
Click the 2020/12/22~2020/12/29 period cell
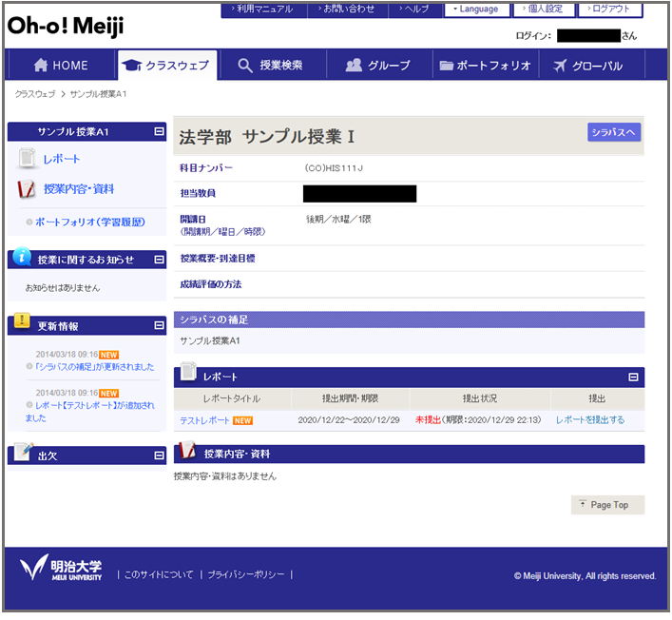[349, 420]
